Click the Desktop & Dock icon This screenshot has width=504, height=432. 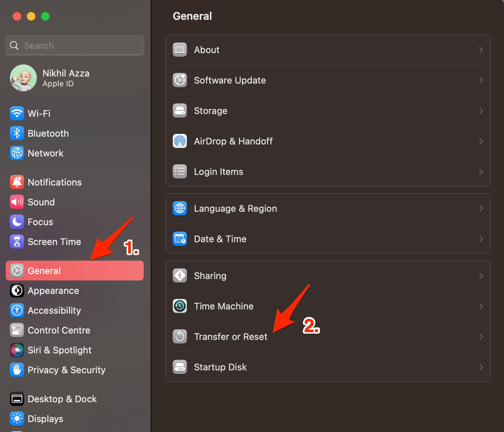[x=17, y=399]
